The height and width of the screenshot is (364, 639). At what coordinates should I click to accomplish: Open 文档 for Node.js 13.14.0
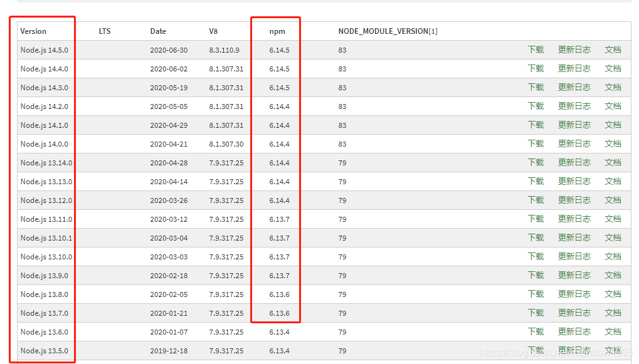click(x=613, y=163)
